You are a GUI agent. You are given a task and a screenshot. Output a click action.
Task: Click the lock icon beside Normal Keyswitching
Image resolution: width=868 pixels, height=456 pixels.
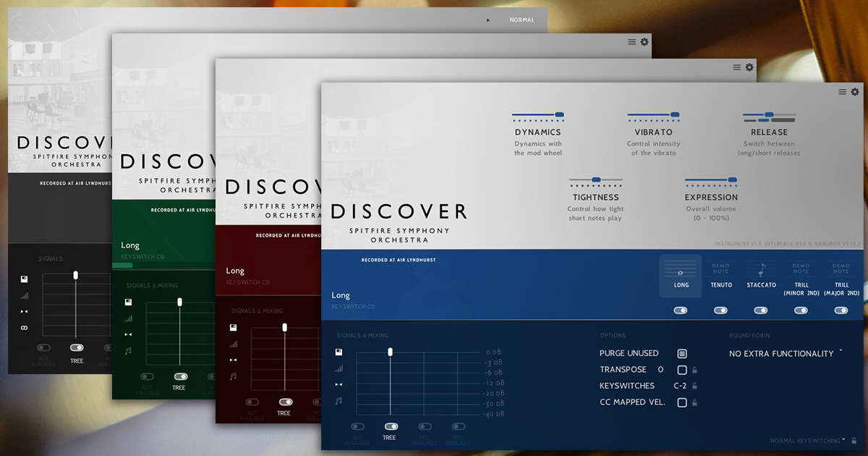coord(854,440)
